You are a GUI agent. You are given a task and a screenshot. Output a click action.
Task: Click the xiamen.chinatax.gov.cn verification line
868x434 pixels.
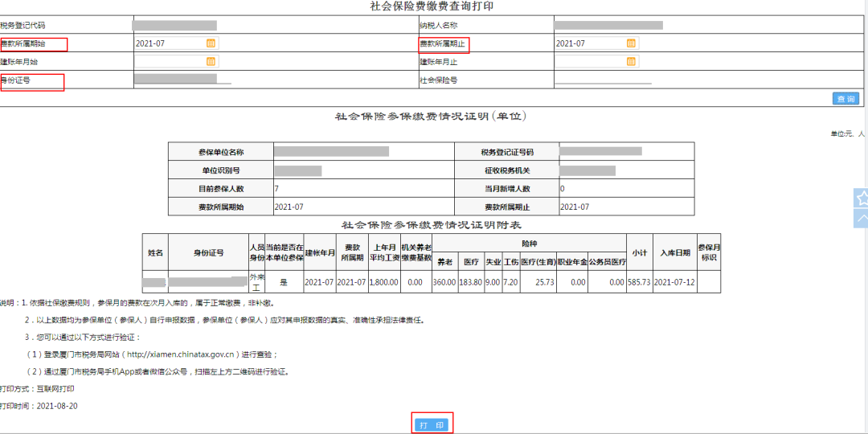(152, 355)
